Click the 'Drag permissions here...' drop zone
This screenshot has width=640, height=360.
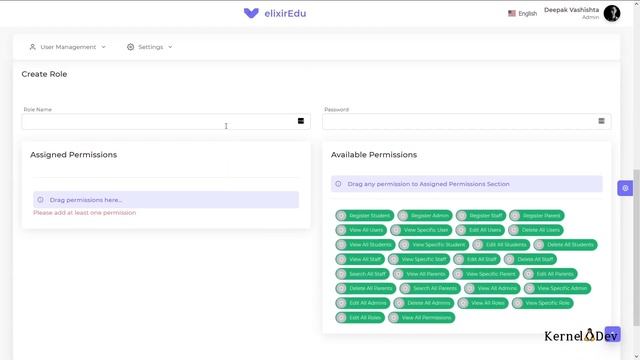pyautogui.click(x=166, y=200)
